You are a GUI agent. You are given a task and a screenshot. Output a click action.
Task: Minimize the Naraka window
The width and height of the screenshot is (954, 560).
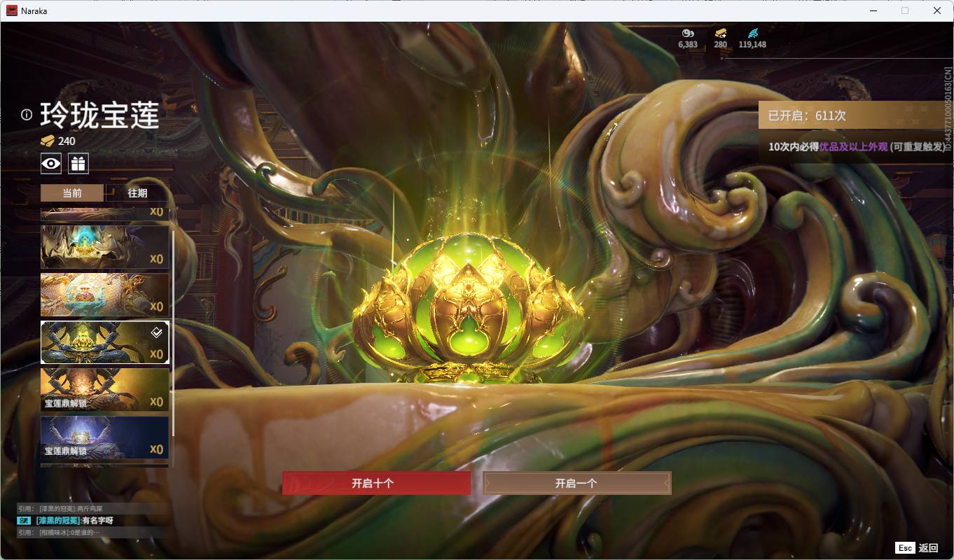coord(873,10)
